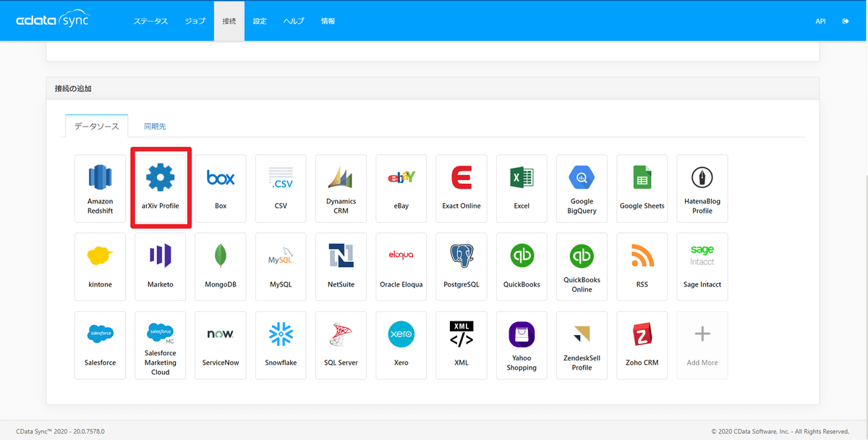Open the RSS feed connector
868x440 pixels.
tap(642, 266)
